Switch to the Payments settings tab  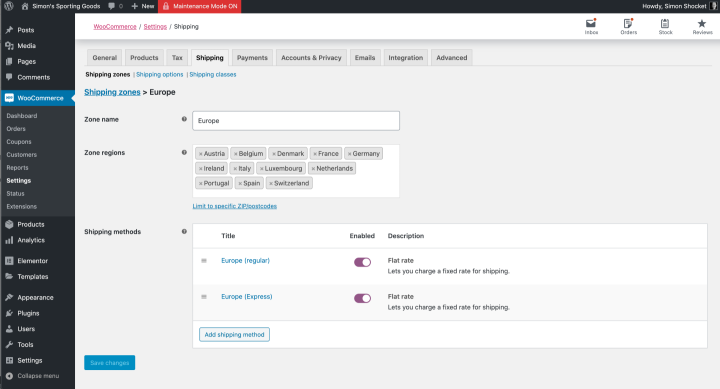[x=252, y=58]
